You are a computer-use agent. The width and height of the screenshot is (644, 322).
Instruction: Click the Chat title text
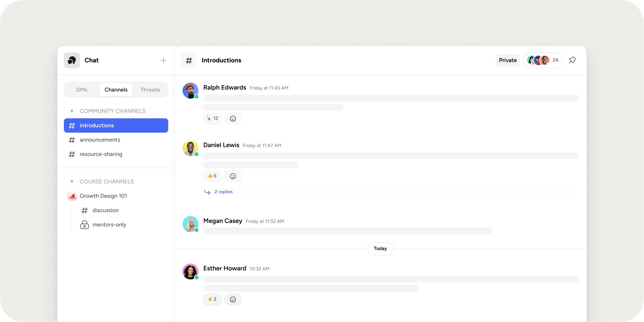(91, 60)
